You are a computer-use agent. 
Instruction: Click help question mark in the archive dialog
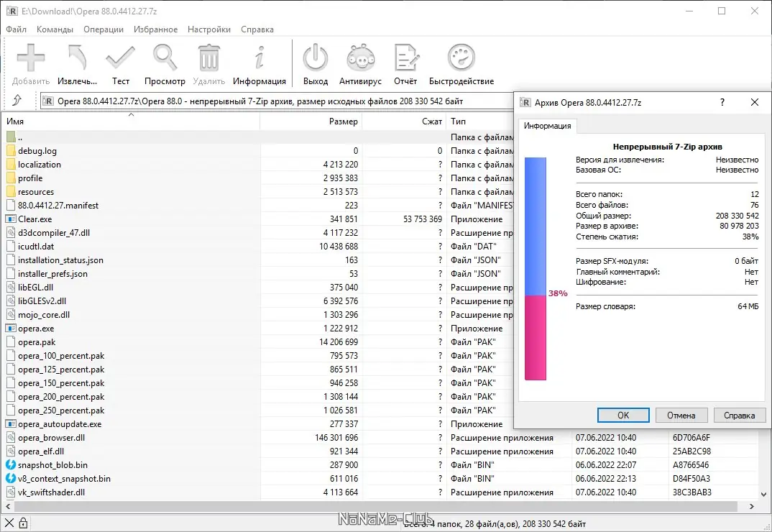coord(722,102)
